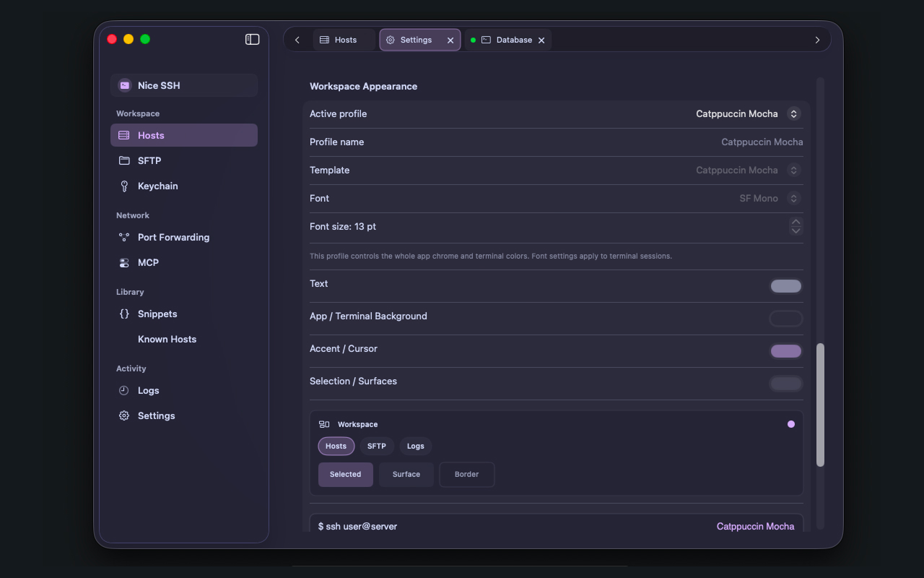Open Port Forwarding in the sidebar
The image size is (924, 578).
point(184,237)
